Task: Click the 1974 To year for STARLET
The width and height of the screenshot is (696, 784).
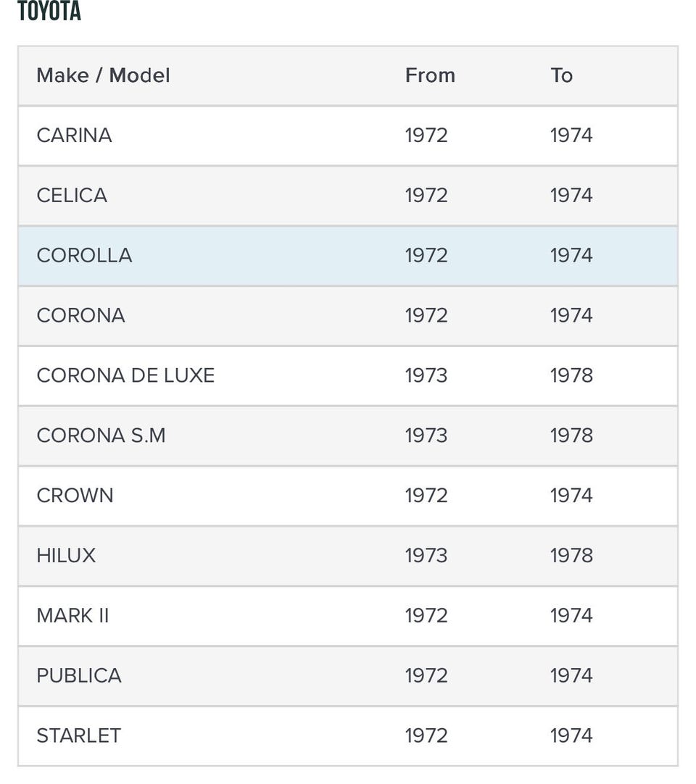Action: 571,735
